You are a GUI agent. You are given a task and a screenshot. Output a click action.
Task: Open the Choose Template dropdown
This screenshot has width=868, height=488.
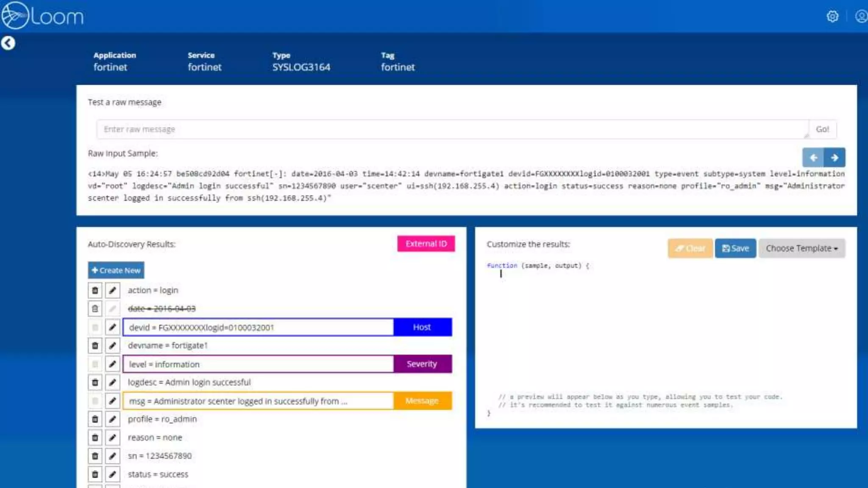[801, 249]
